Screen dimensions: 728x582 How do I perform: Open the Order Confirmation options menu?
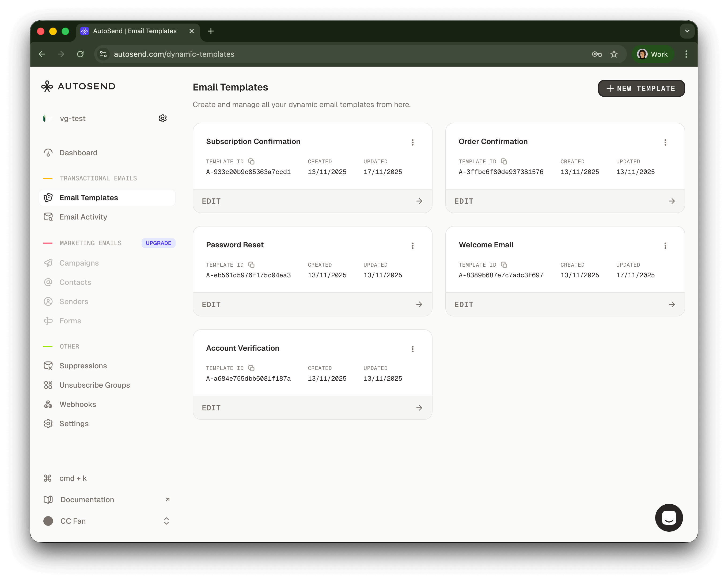coord(665,142)
